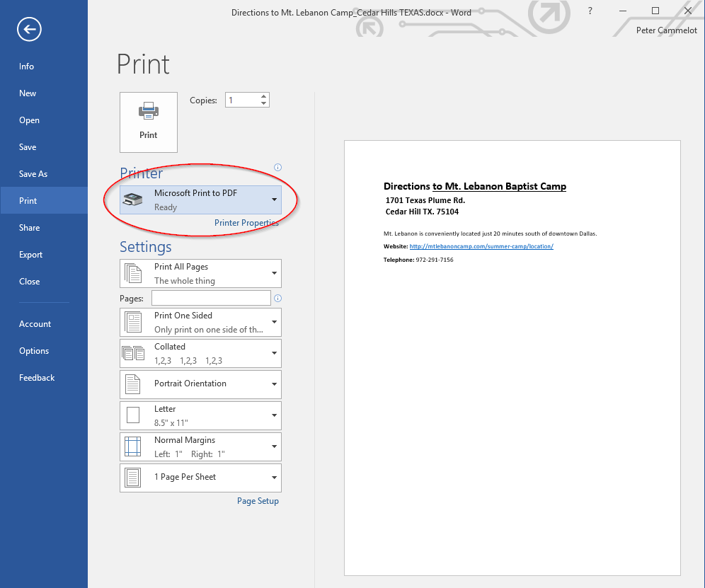Image resolution: width=705 pixels, height=588 pixels.
Task: Click the Letter paper size icon
Action: coord(133,415)
